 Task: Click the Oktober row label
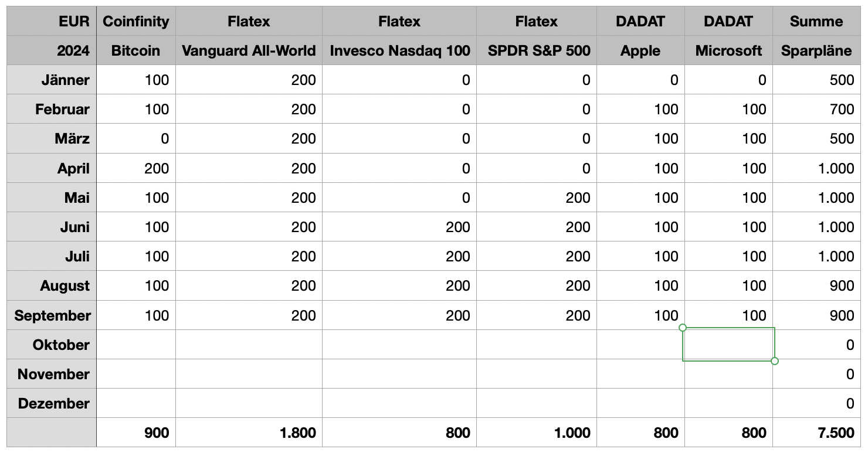click(52, 345)
